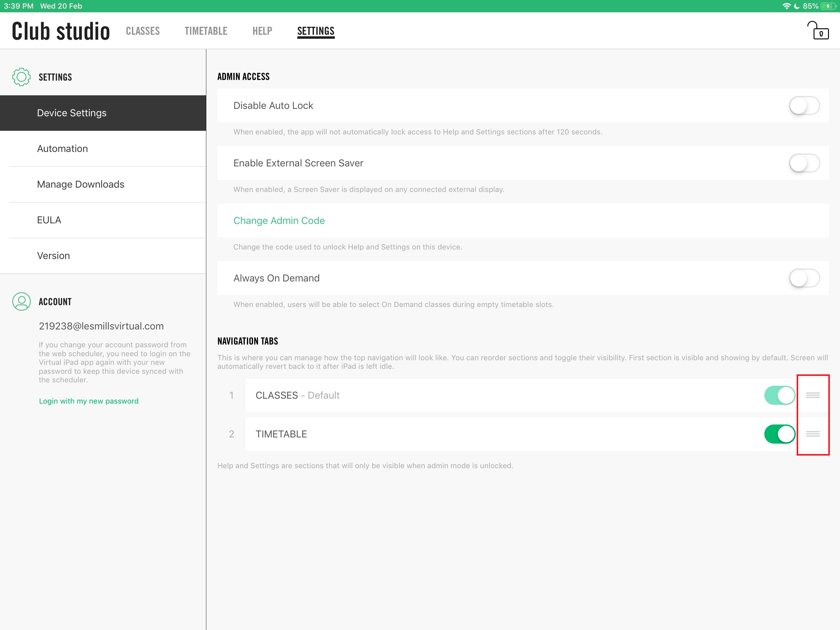Grab the CLASSES row reorder handle
This screenshot has height=630, width=840.
pyautogui.click(x=812, y=395)
